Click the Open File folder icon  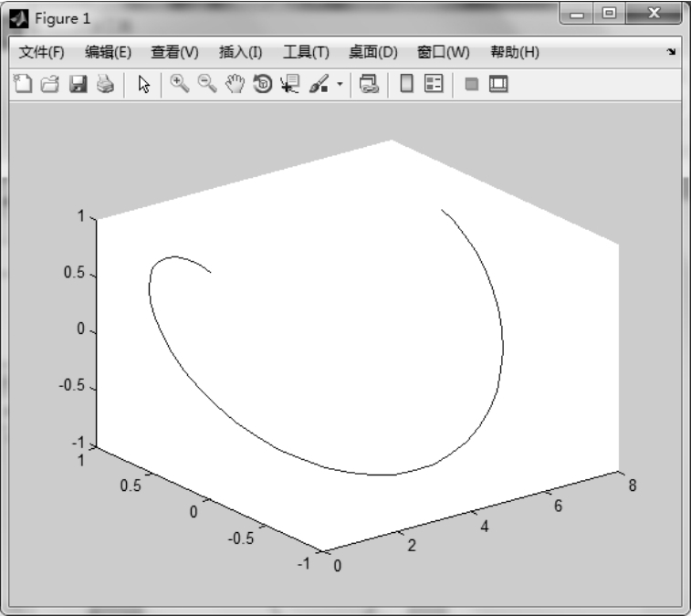(51, 85)
